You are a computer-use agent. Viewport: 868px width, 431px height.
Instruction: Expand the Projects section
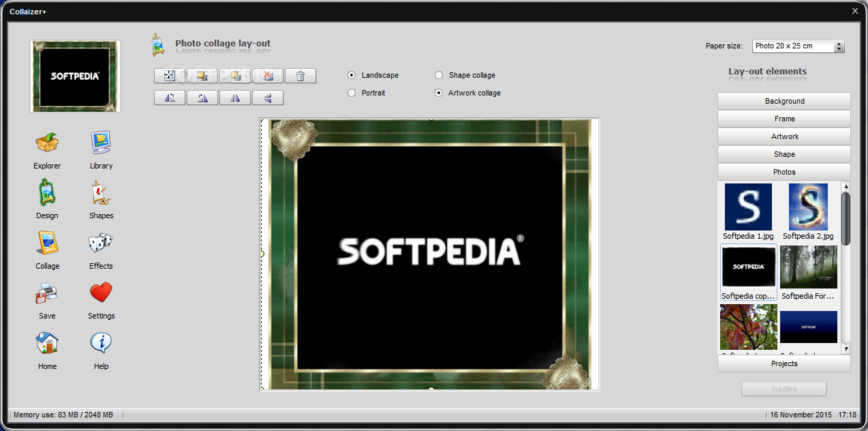(784, 363)
